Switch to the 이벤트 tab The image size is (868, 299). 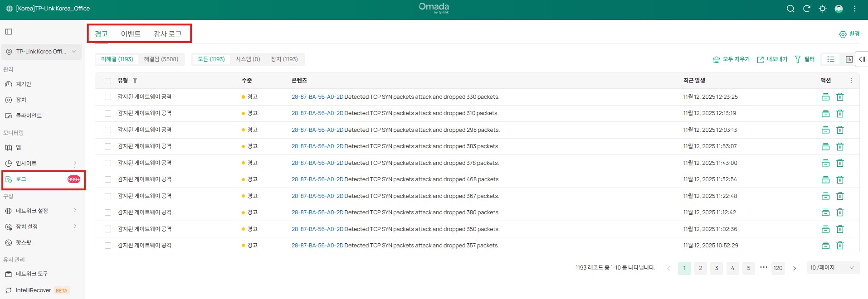tap(131, 34)
